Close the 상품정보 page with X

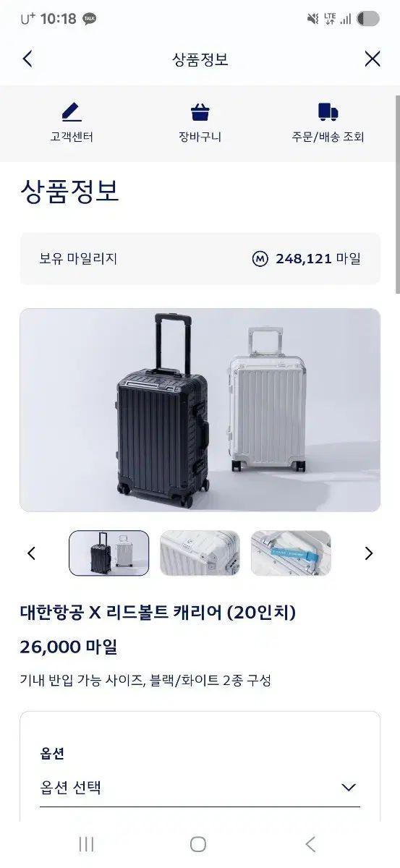(x=373, y=59)
